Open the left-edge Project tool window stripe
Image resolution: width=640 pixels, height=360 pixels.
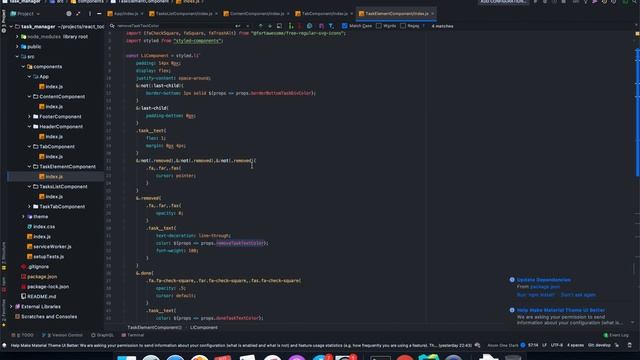coord(4,20)
